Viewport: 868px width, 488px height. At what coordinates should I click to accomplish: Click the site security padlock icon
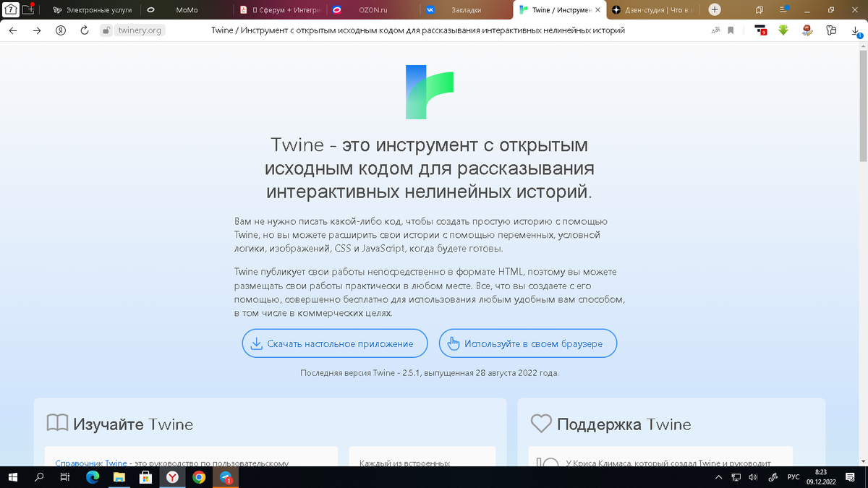[x=106, y=30]
